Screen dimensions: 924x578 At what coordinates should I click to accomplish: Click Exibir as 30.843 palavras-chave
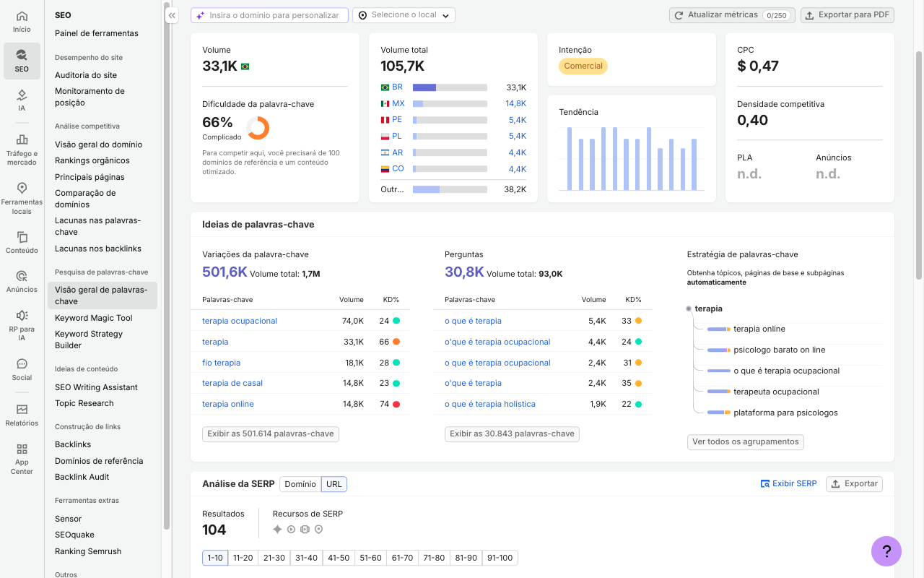pyautogui.click(x=512, y=433)
